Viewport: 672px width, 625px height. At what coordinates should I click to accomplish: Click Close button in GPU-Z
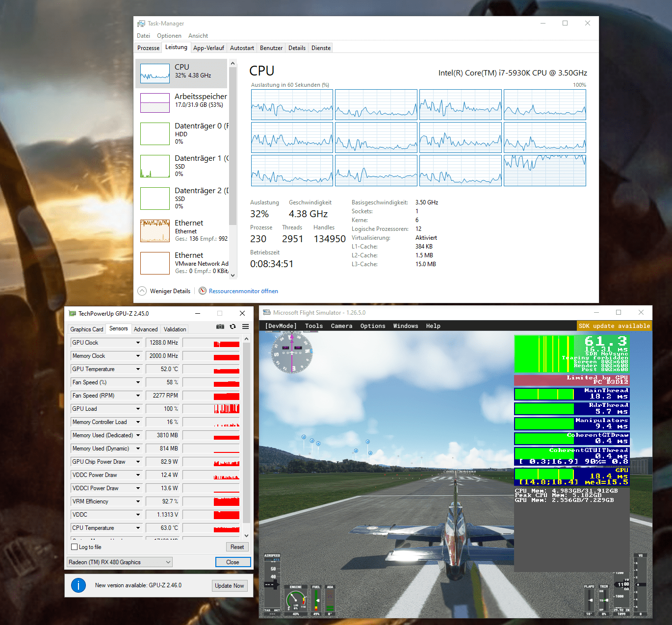point(233,562)
